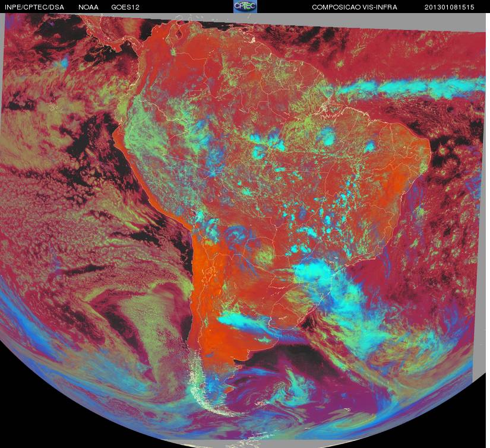This screenshot has height=448, width=490.
Task: Click the 'COMPOSICAO VIS-INFRA' title text
Action: [355, 7]
